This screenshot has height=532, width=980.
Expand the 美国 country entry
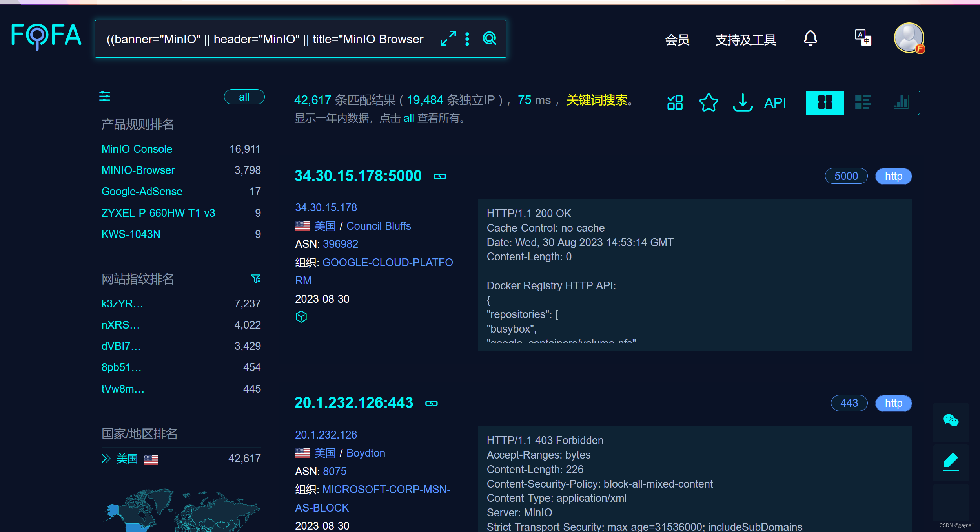click(x=106, y=459)
